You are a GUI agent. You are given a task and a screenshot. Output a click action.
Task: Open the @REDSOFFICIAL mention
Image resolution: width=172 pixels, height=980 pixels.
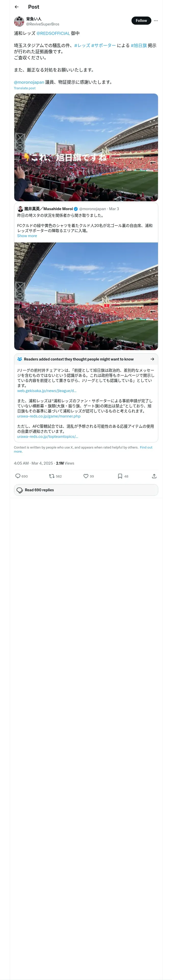(x=53, y=34)
